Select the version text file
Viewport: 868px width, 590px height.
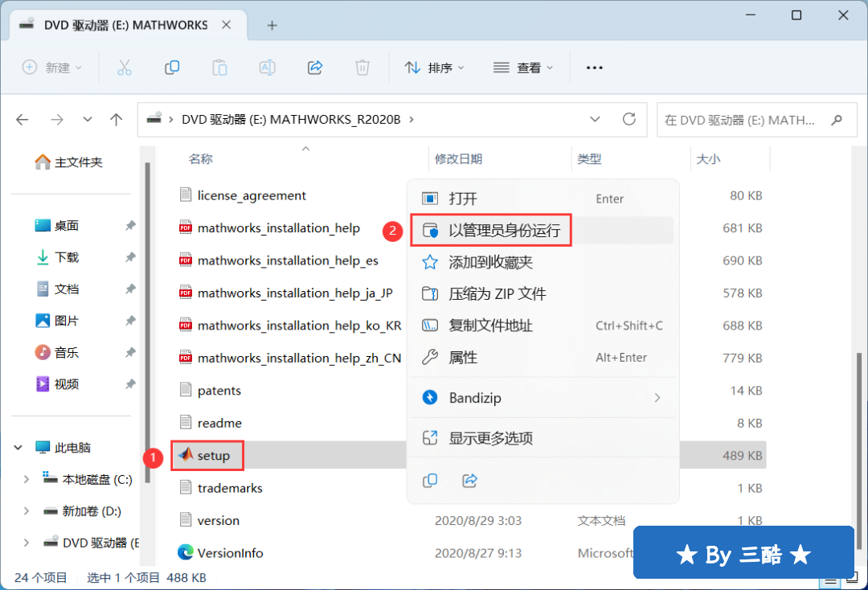(210, 520)
